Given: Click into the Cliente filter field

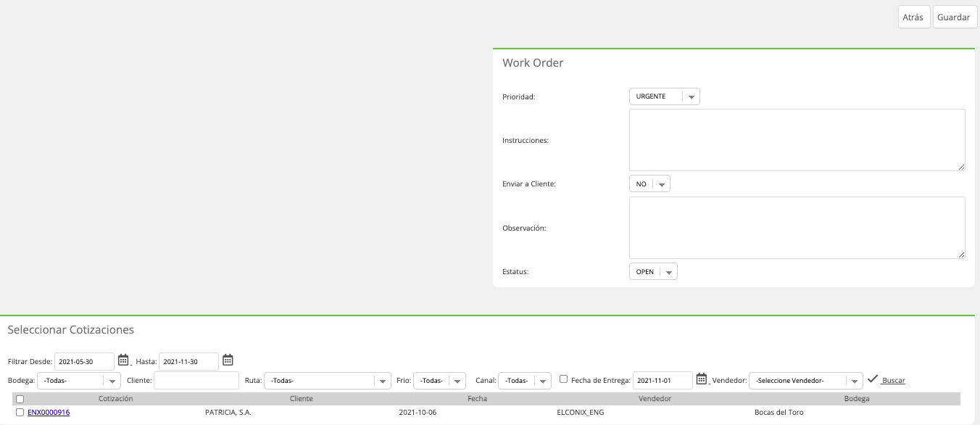Looking at the screenshot, I should pos(196,381).
